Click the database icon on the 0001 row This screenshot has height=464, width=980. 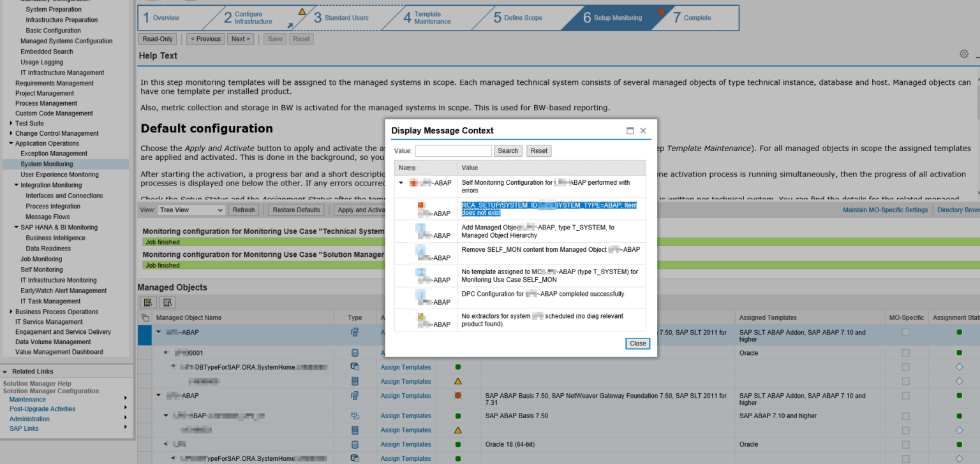[x=355, y=352]
